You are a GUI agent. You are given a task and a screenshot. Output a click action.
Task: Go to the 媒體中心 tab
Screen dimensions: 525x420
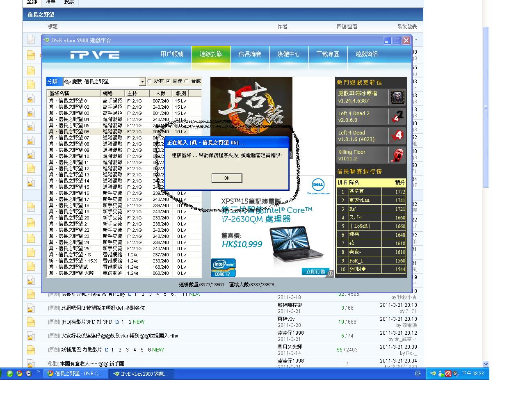tap(289, 54)
